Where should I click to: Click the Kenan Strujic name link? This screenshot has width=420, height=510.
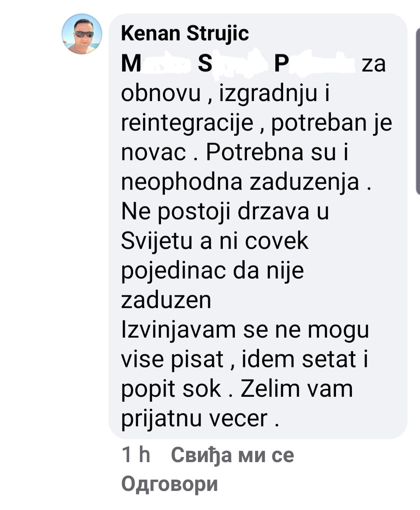[x=185, y=33]
